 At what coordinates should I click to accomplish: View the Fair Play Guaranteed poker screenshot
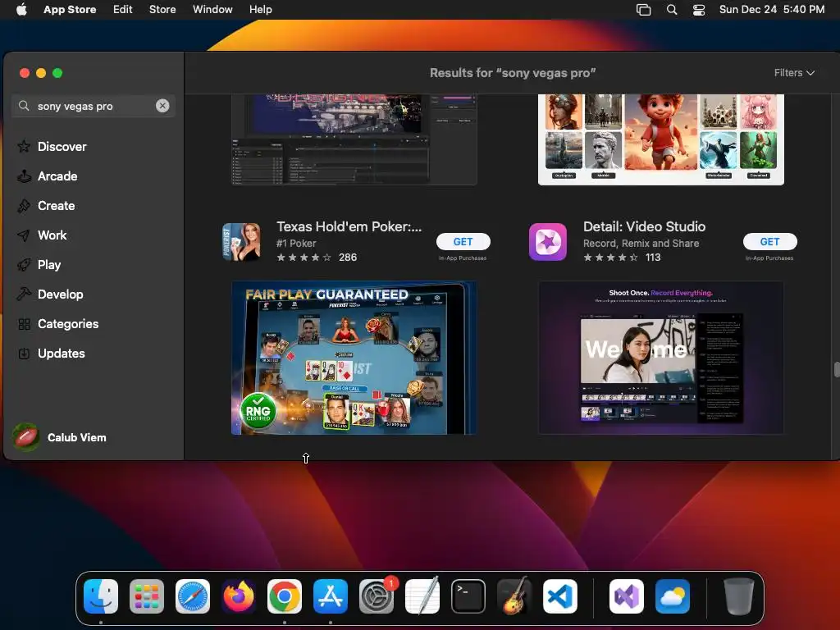click(354, 358)
